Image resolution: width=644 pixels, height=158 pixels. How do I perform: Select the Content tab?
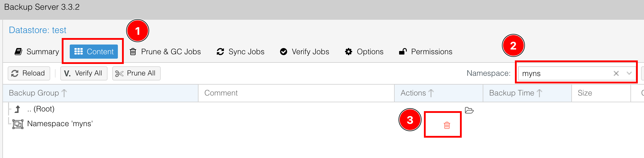pos(94,52)
